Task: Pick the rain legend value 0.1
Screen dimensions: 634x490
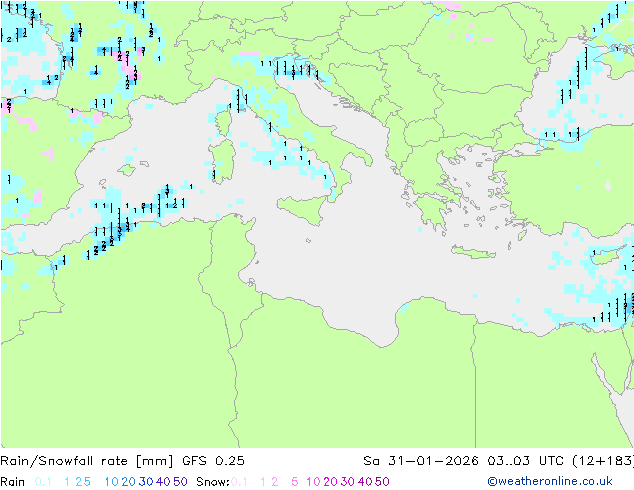Action: 43,482
